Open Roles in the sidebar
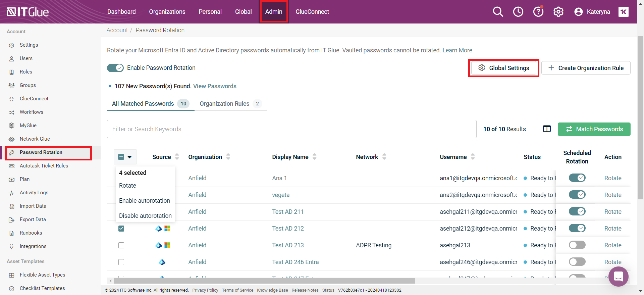 26,72
